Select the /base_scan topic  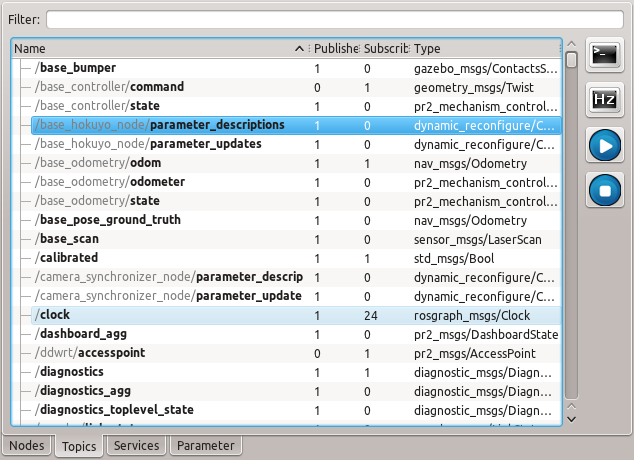[x=296, y=239]
